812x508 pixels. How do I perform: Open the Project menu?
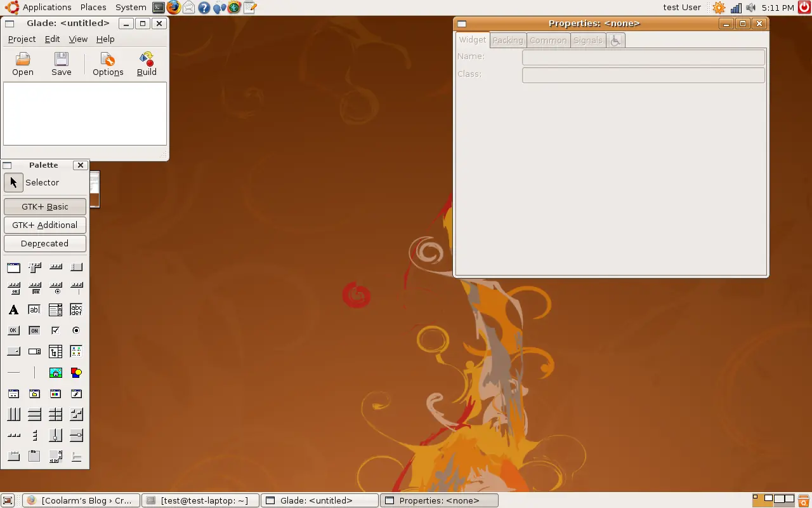click(22, 39)
